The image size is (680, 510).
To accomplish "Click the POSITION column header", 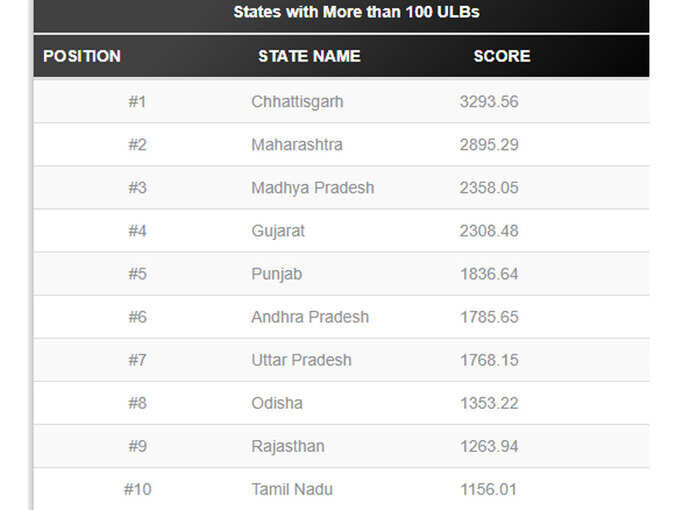I will [x=82, y=56].
